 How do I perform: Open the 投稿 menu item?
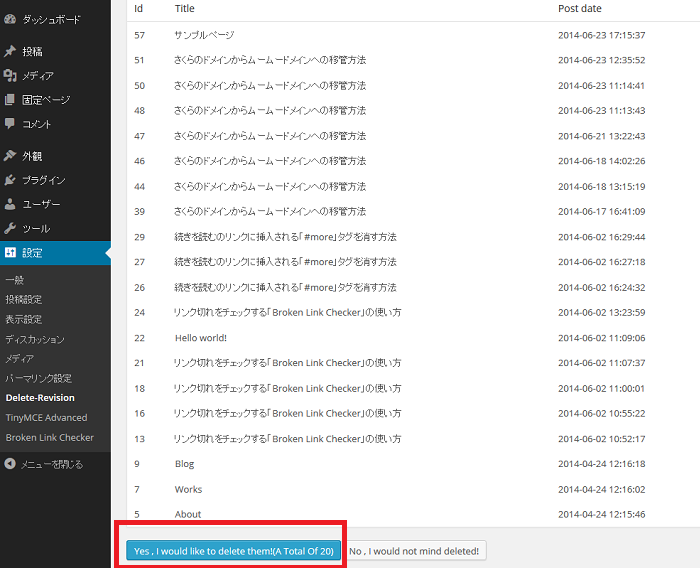(x=33, y=51)
